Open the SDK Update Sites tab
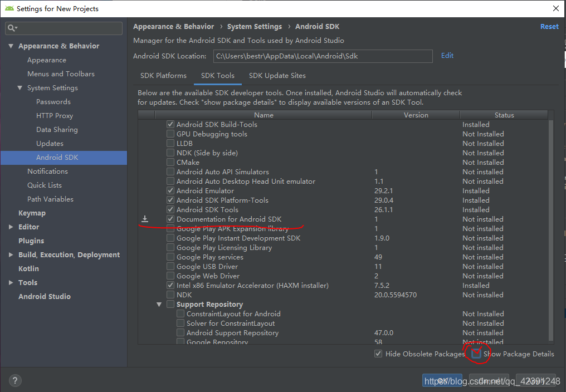Screen dimensions: 566x392 point(276,75)
